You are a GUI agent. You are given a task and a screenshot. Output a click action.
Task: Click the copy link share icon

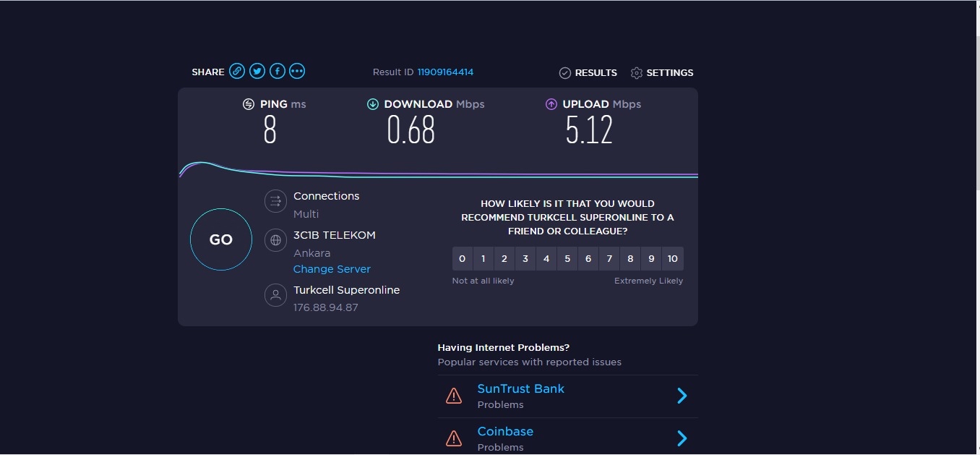(236, 71)
